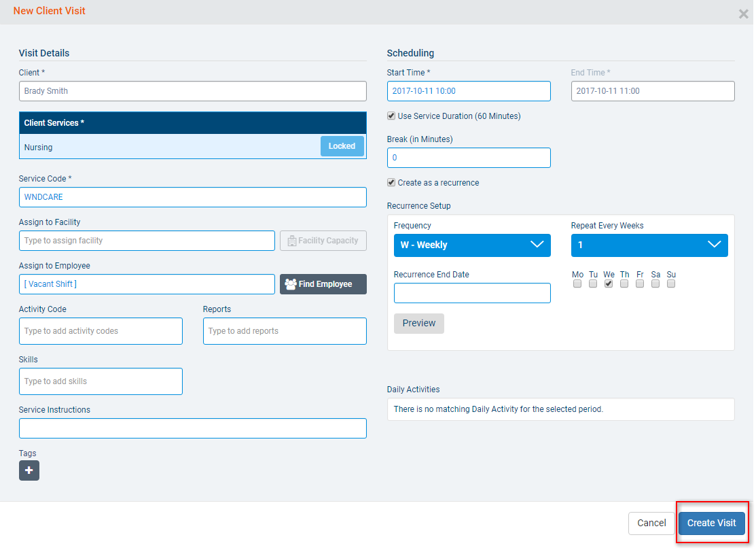Viewport: 756px width, 550px height.
Task: Close the New Client Visit dialog
Action: click(743, 14)
